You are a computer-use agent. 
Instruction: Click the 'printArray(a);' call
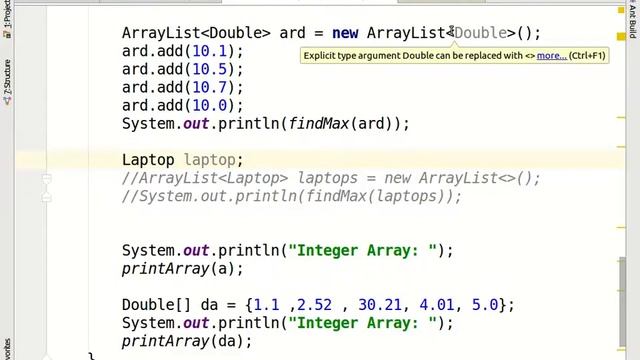[182, 269]
